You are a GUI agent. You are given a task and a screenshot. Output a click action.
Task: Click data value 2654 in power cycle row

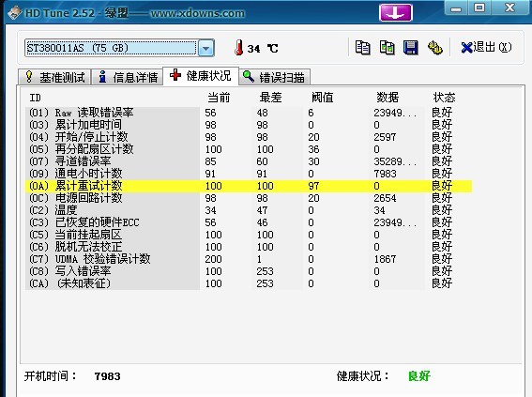point(385,198)
